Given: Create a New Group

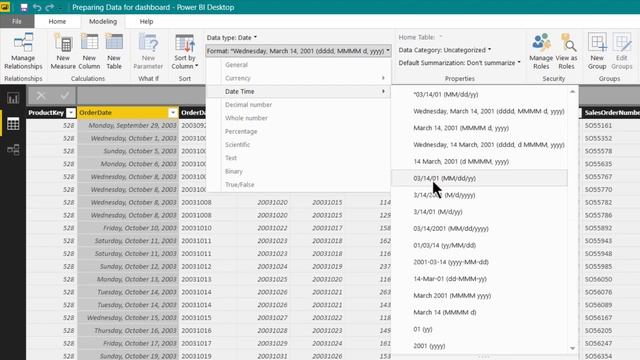Looking at the screenshot, I should [597, 51].
